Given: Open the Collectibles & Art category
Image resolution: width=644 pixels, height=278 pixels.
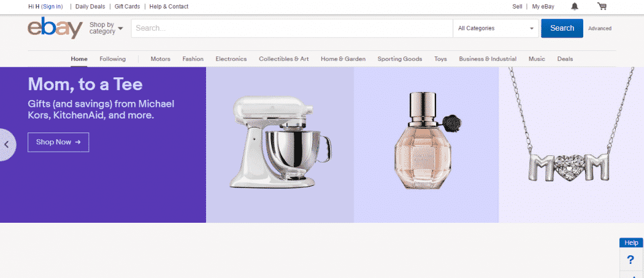Looking at the screenshot, I should [284, 59].
